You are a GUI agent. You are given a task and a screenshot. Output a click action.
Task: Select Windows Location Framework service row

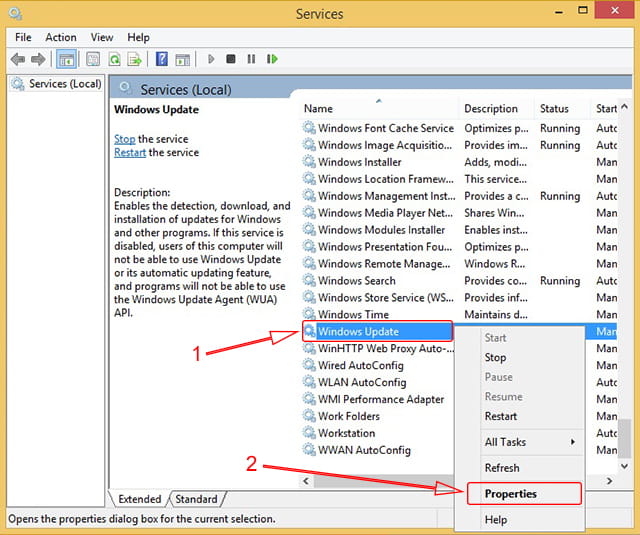point(460,179)
